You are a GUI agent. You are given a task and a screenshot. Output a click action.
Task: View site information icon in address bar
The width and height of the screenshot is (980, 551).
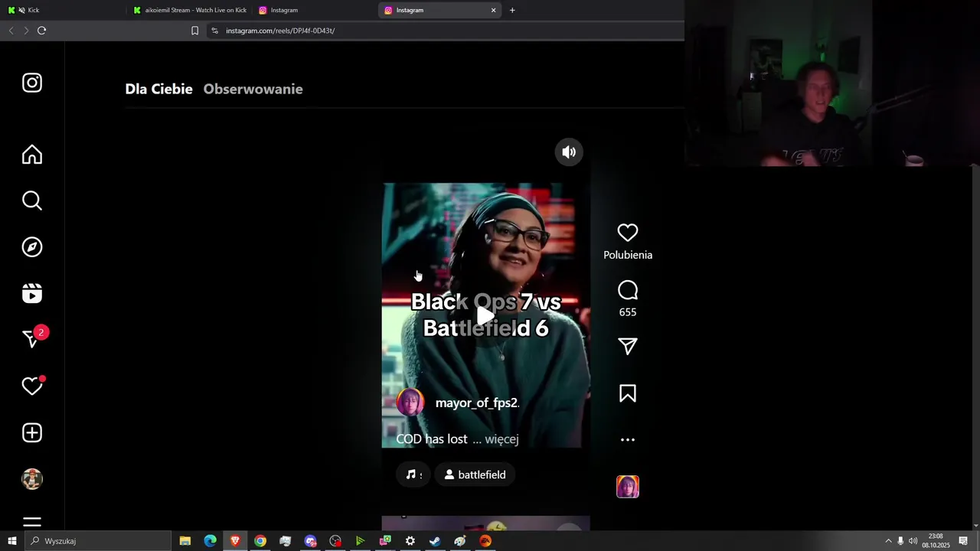215,31
